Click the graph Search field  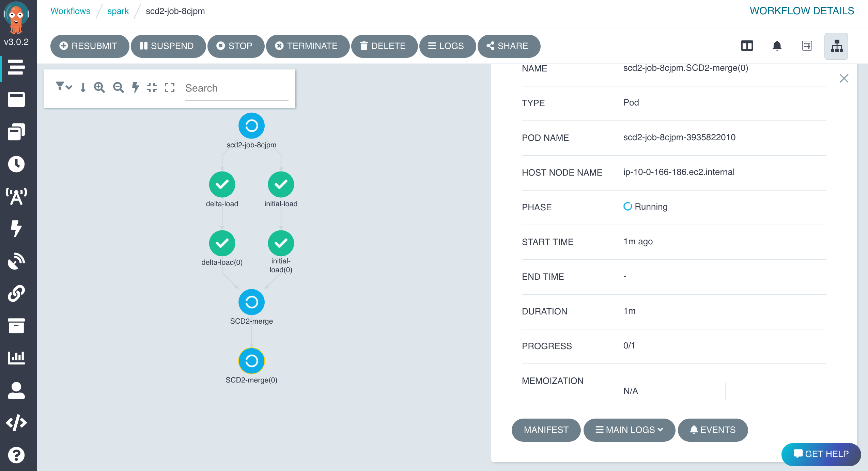pyautogui.click(x=237, y=88)
